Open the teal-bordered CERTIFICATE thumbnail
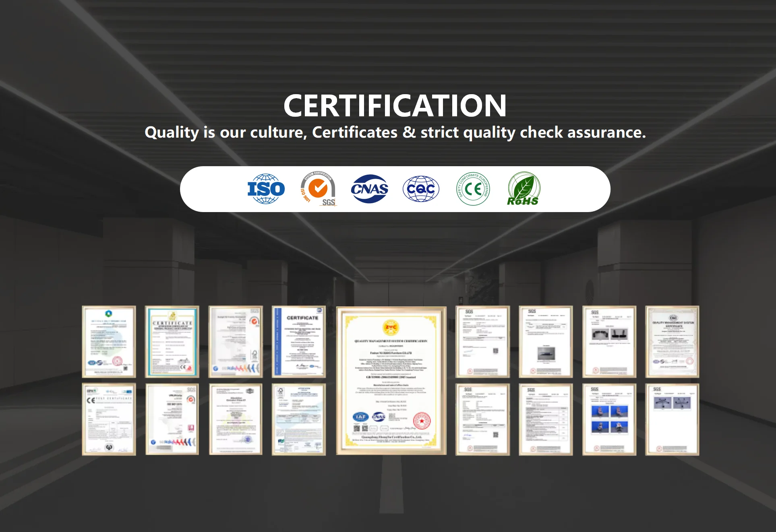The height and width of the screenshot is (532, 776). click(x=172, y=342)
